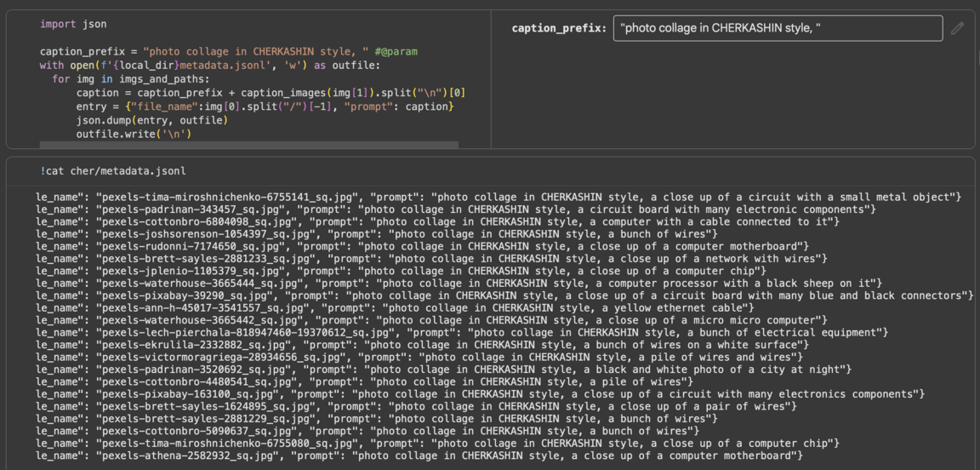Click output row pexels-ekrulila-2332882_sq.jpg

pyautogui.click(x=422, y=345)
